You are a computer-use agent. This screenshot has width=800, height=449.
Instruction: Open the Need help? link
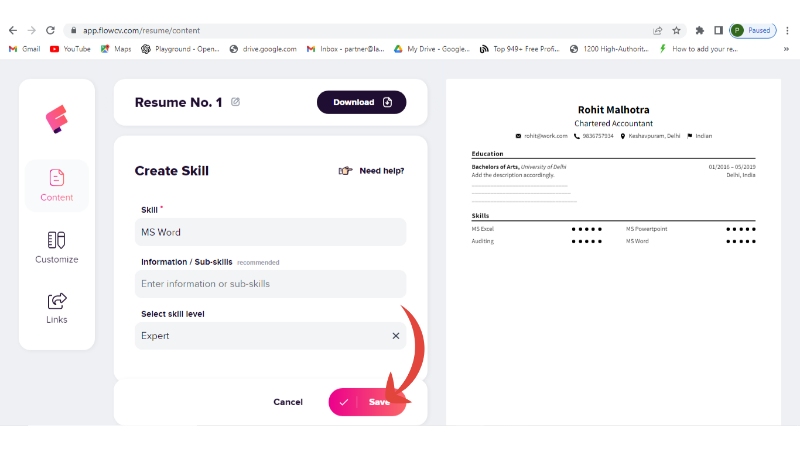coord(372,171)
